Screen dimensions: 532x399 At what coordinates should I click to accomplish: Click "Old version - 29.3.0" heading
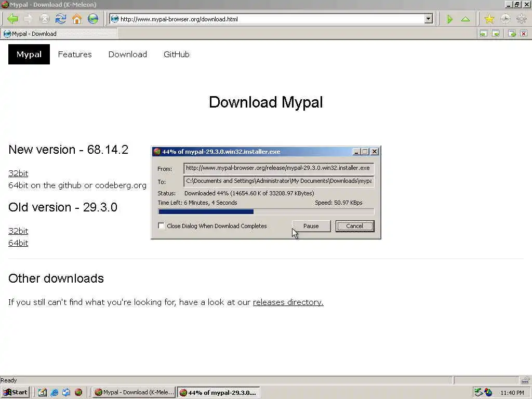click(x=63, y=207)
